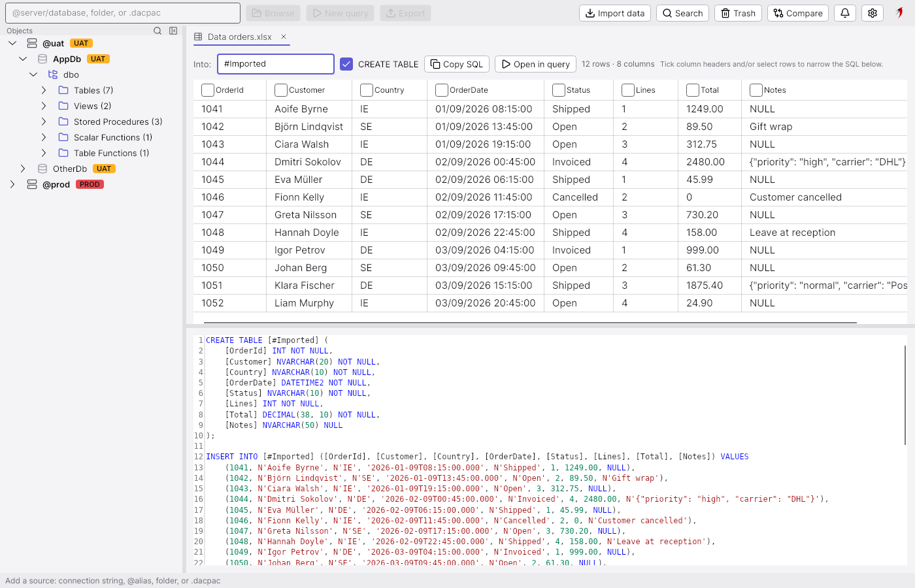
Task: Open settings gear icon
Action: (873, 13)
